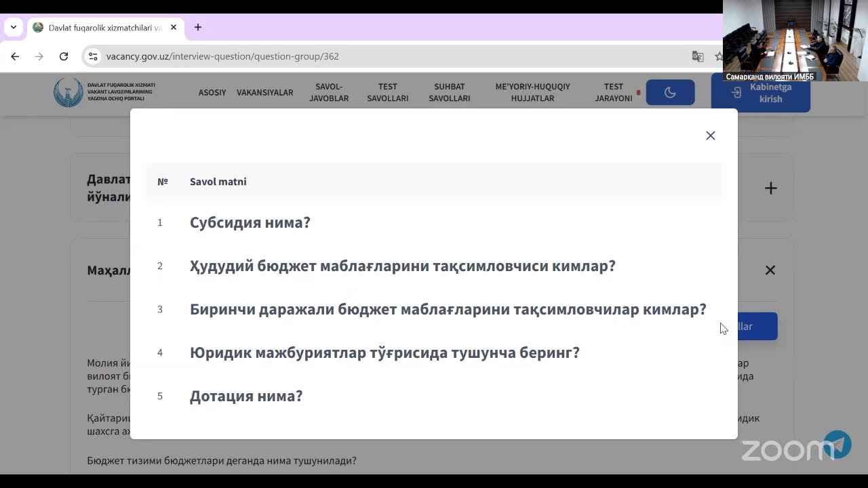This screenshot has width=868, height=488.
Task: Select question 'Дотация нима?'
Action: [246, 396]
